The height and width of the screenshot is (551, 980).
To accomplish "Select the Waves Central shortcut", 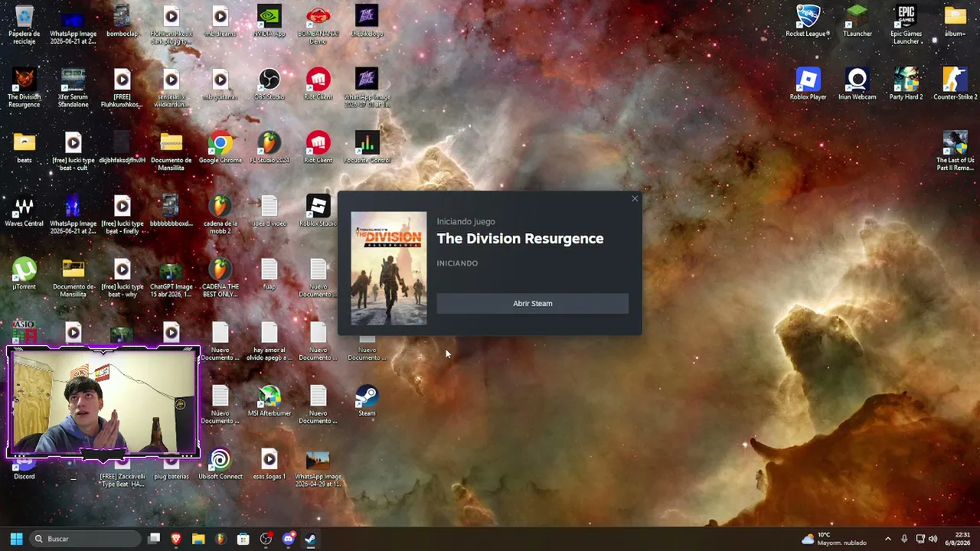I will 24,211.
